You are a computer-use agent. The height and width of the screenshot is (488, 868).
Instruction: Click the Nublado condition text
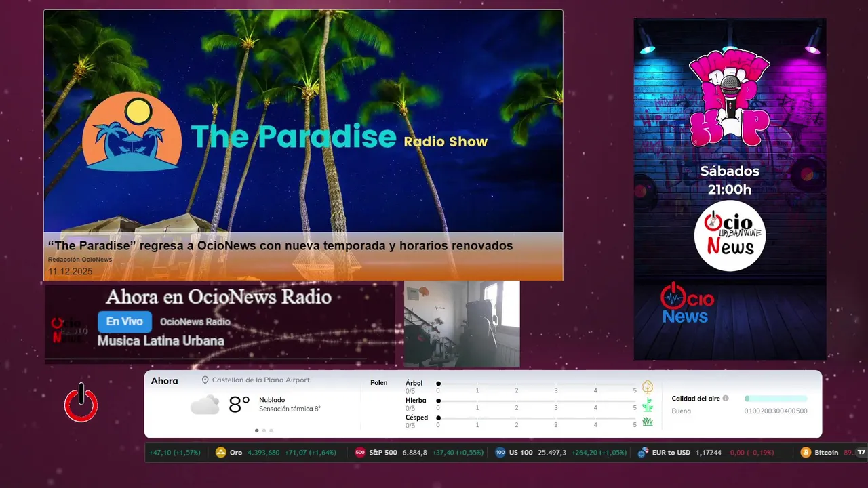coord(272,400)
